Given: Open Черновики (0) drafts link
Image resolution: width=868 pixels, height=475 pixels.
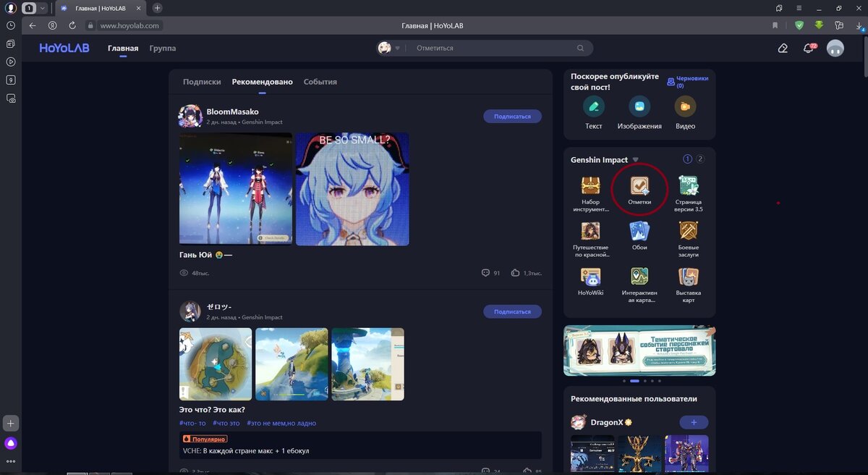Looking at the screenshot, I should pos(688,82).
